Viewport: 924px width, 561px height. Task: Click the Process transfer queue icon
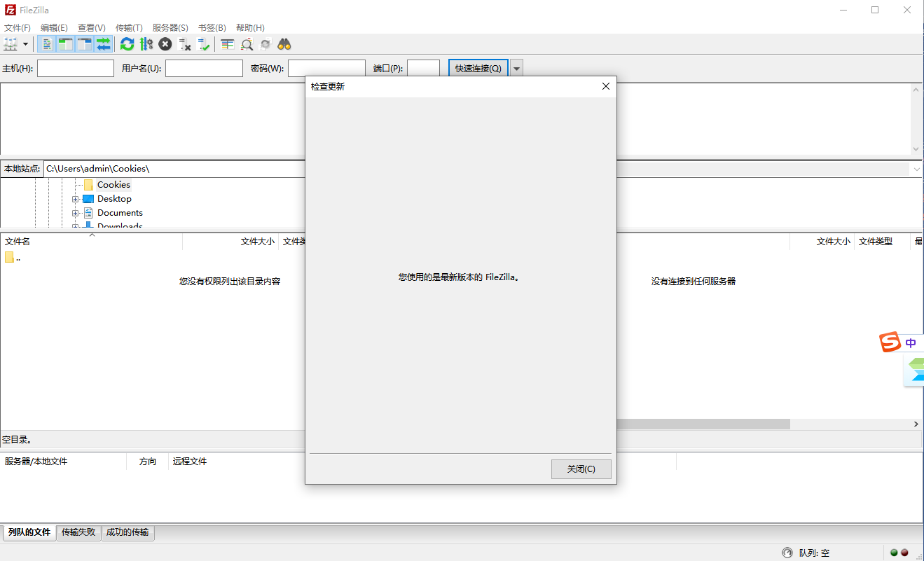click(x=146, y=44)
